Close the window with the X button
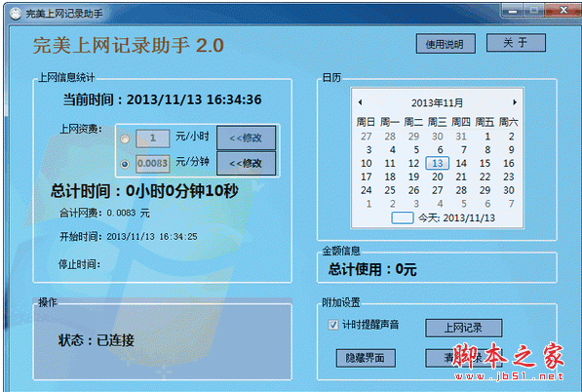This screenshot has height=392, width=582. pos(563,11)
